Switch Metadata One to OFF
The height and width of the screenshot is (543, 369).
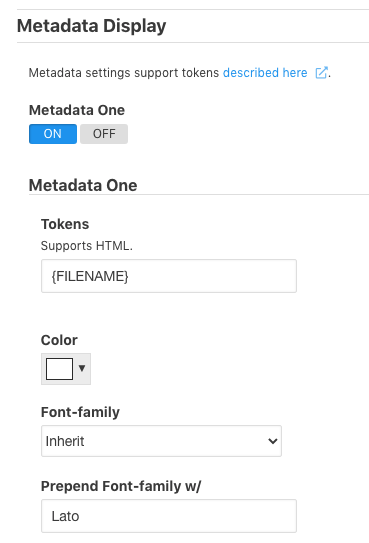(x=104, y=134)
